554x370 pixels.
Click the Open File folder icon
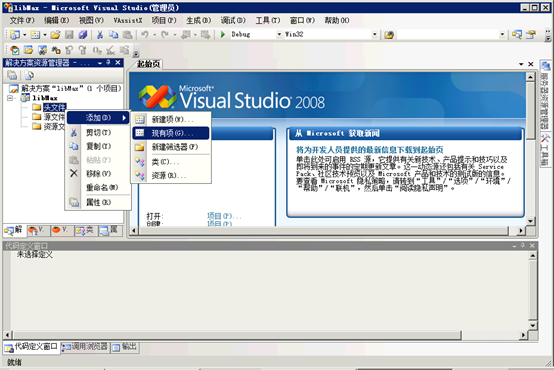click(x=55, y=34)
